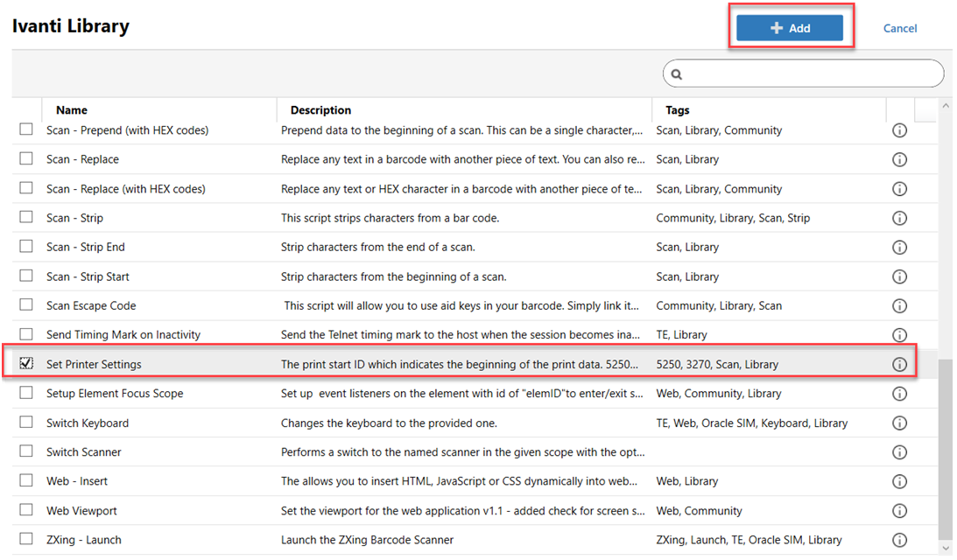Open info icon for Scan - Replace row
957x560 pixels.
[899, 160]
